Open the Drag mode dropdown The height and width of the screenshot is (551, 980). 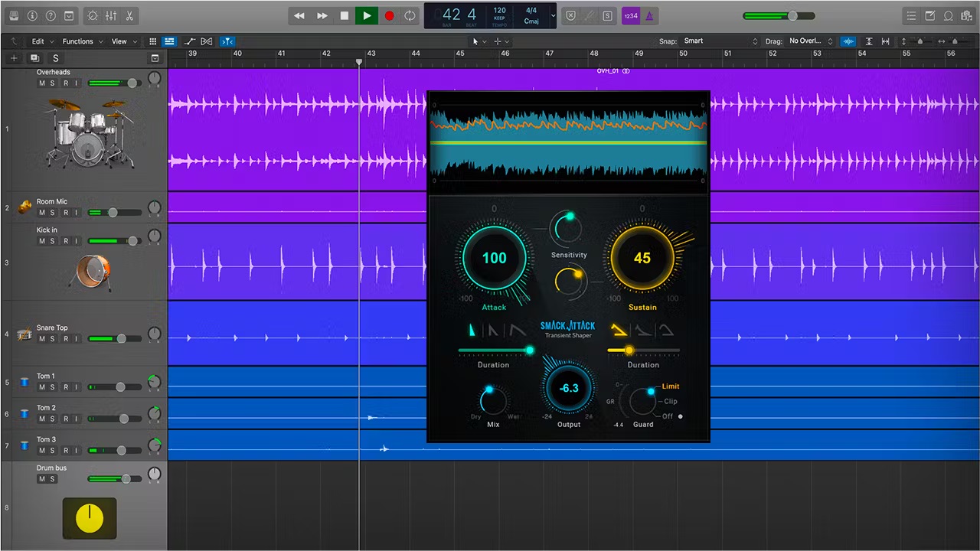pyautogui.click(x=810, y=41)
